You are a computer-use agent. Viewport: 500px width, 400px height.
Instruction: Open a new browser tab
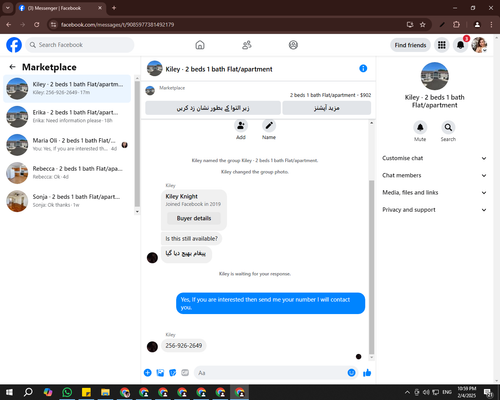coord(114,8)
